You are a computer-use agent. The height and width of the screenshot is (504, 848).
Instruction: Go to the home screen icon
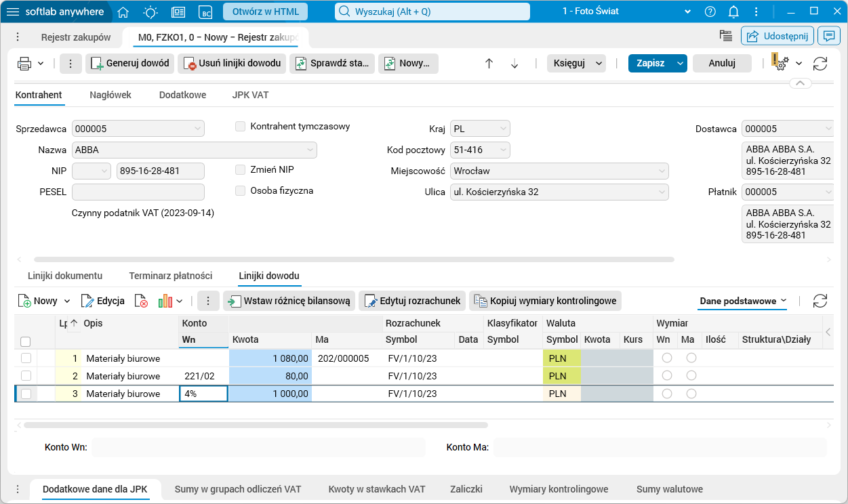point(123,12)
